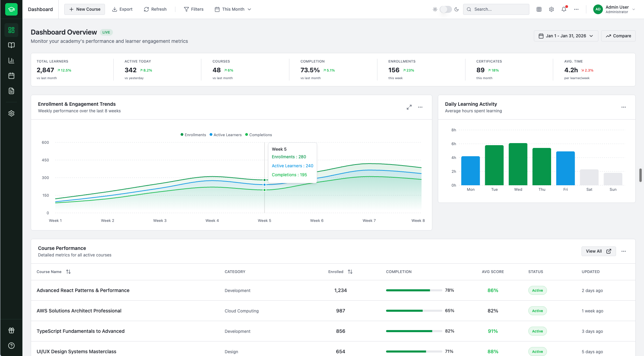Click the Thu bar in Daily Learning Activity
Screen dimensions: 644x356
point(542,167)
